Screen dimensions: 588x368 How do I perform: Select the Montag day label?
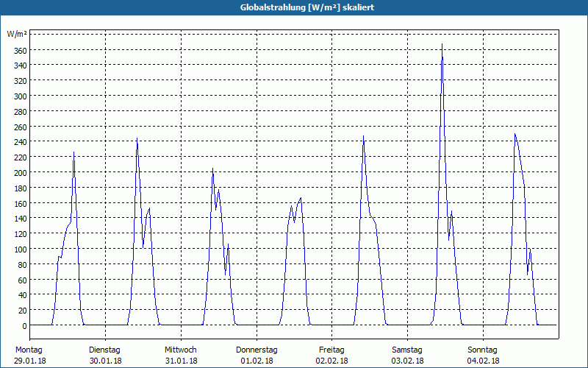(x=29, y=350)
